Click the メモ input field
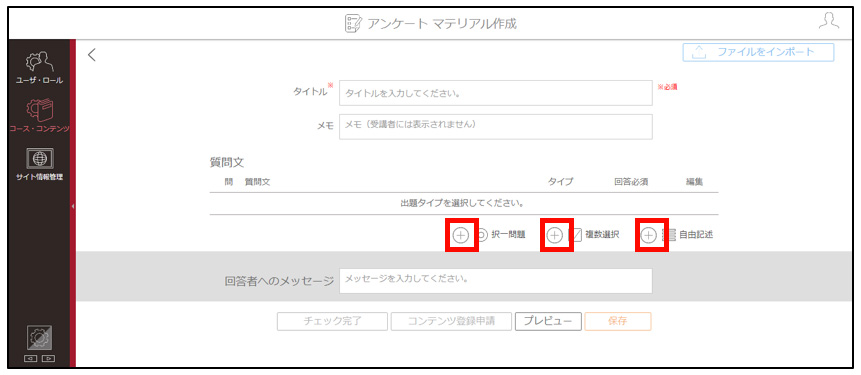Screen dimensions: 861x375 coord(495,126)
